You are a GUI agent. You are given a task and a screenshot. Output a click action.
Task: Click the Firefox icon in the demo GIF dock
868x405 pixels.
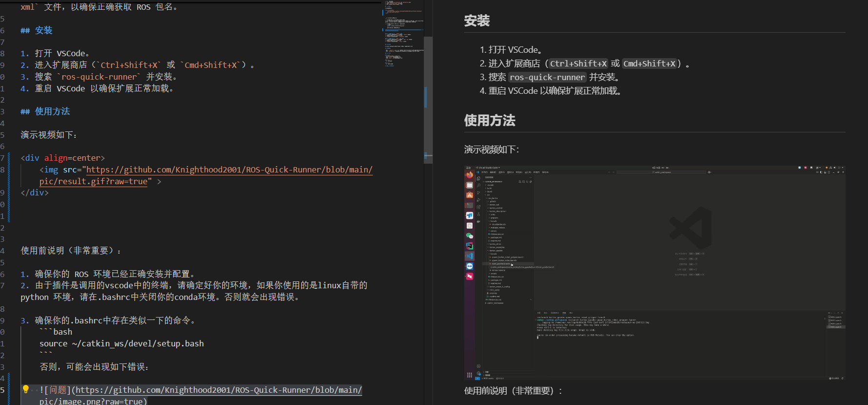tap(469, 175)
